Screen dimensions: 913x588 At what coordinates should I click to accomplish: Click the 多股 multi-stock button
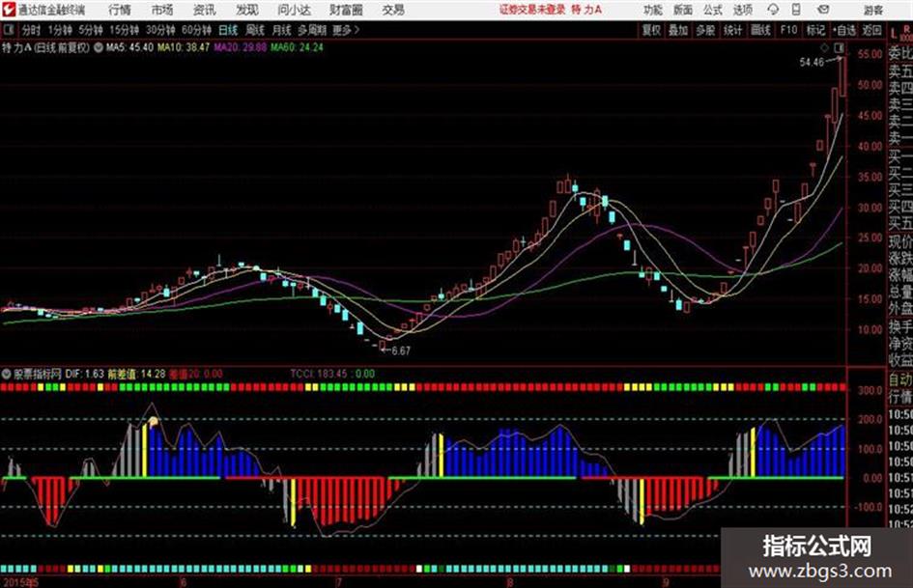(705, 30)
